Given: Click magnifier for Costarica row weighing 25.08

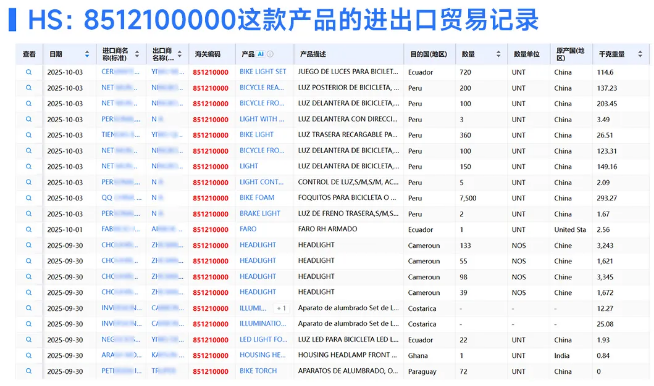Looking at the screenshot, I should click(x=29, y=324).
